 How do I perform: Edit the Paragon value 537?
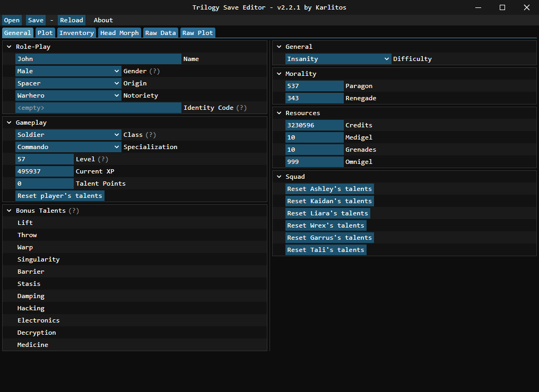[x=314, y=86]
